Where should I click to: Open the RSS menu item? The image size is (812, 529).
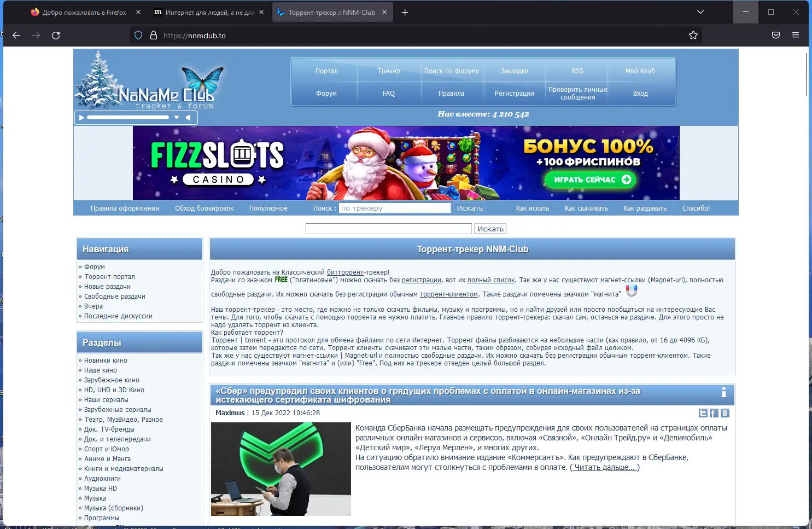pos(577,71)
